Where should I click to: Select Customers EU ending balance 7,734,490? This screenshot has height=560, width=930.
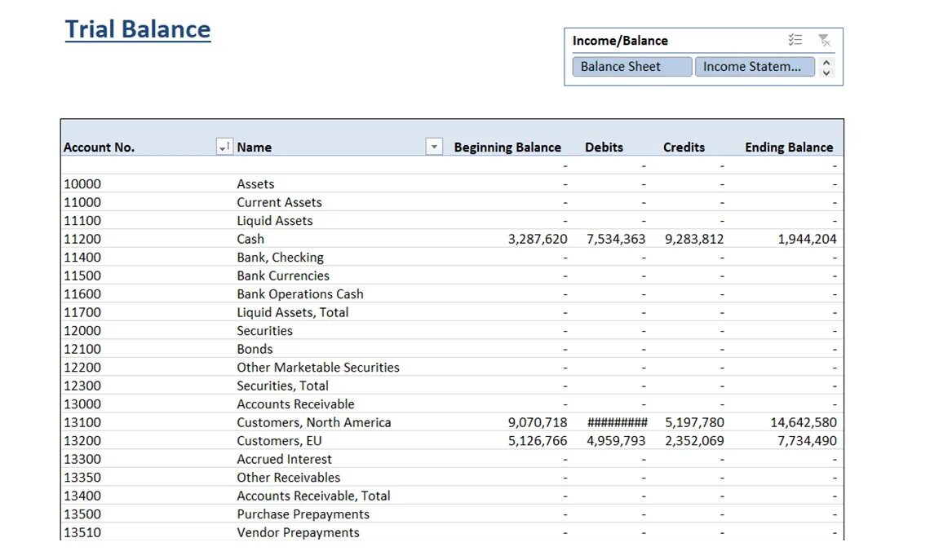tap(808, 441)
